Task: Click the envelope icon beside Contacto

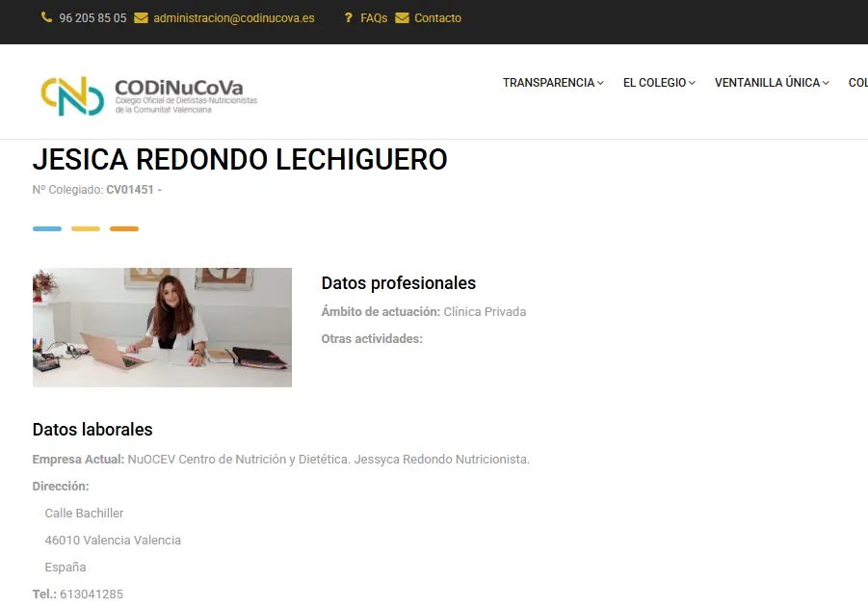Action: [x=402, y=18]
